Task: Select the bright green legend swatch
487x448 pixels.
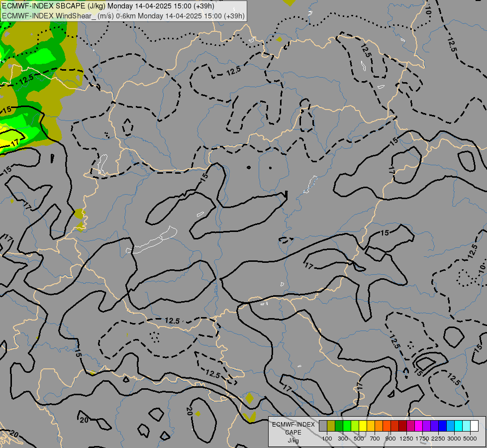Action: coord(347,426)
